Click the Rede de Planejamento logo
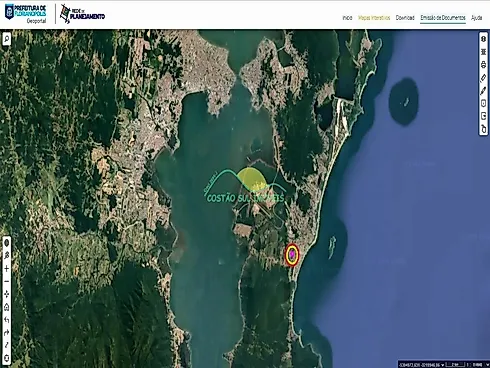The image size is (490, 368). pos(82,14)
